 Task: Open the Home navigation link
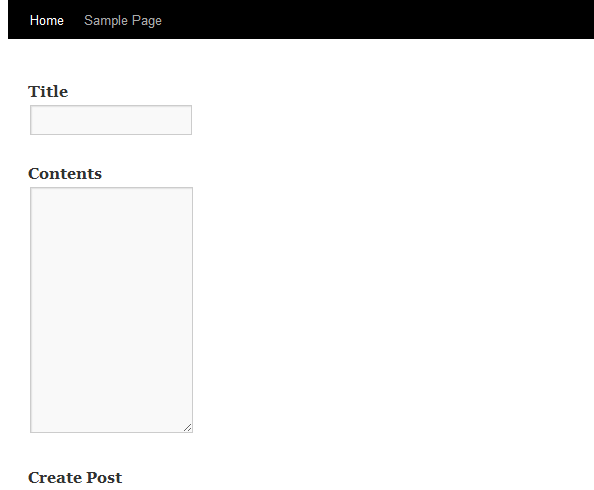click(x=47, y=20)
